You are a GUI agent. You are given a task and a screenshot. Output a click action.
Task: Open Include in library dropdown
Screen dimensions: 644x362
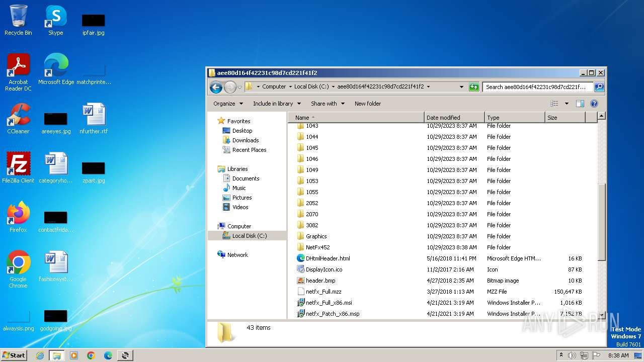[x=277, y=104]
